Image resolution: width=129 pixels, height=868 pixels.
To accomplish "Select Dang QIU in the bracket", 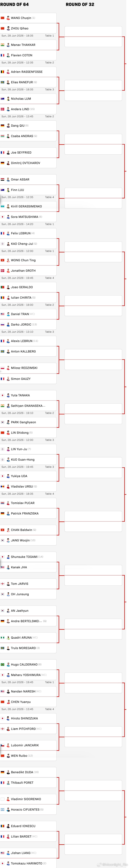I will coord(28,126).
